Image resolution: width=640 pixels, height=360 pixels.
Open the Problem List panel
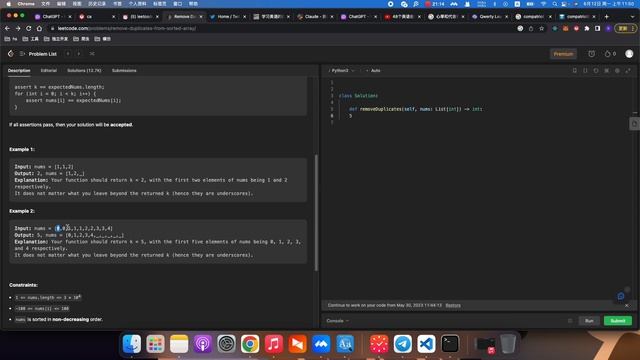39,54
